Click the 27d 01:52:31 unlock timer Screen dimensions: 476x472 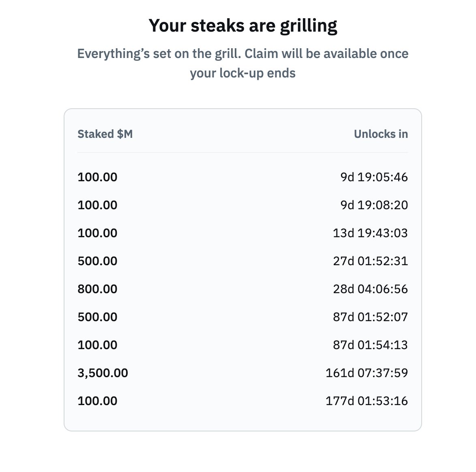370,261
